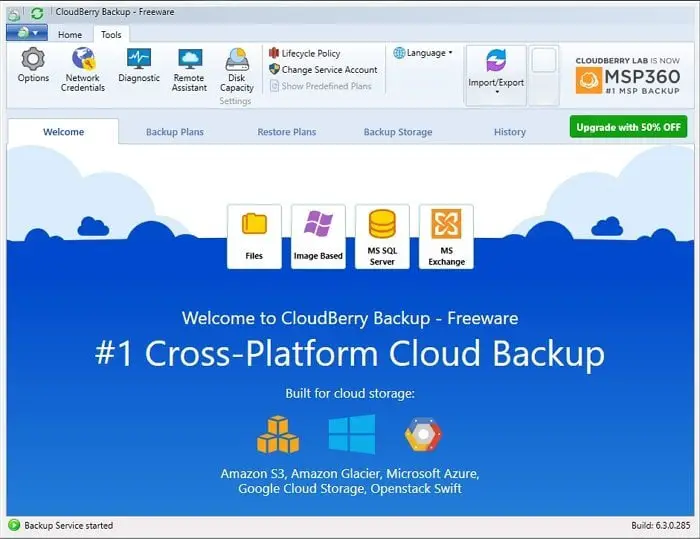Select the Tools ribbon tab
The image size is (700, 539).
tap(111, 34)
